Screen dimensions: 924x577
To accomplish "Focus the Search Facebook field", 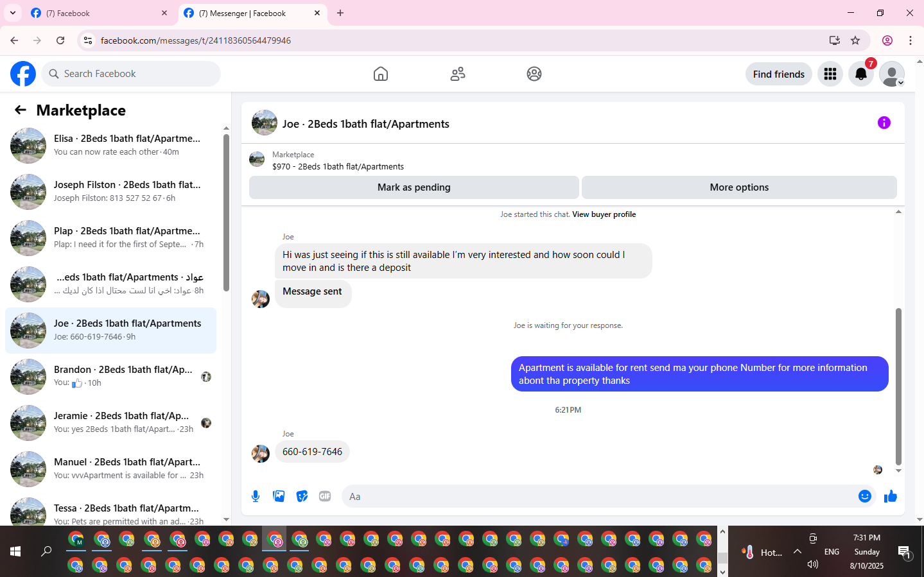I will [131, 74].
